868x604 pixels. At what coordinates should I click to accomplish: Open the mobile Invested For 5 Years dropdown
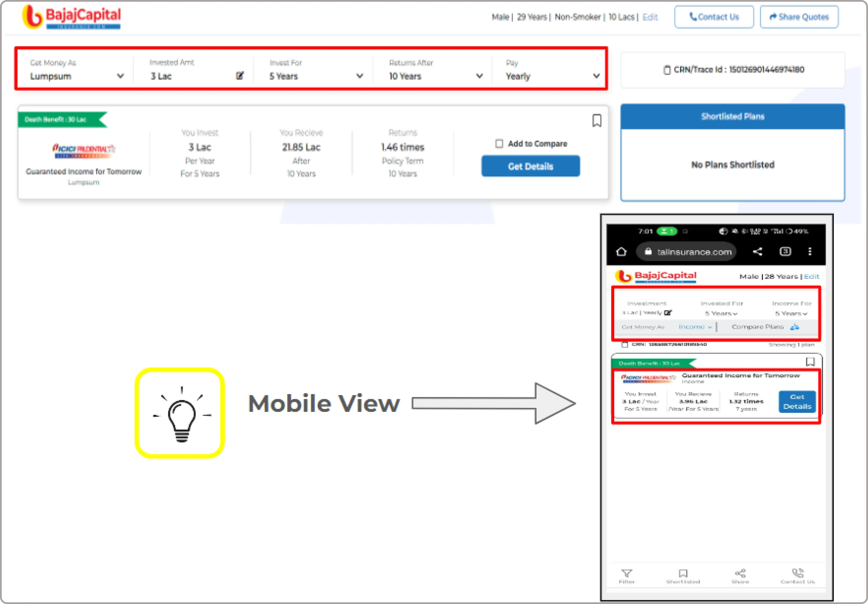click(x=721, y=314)
